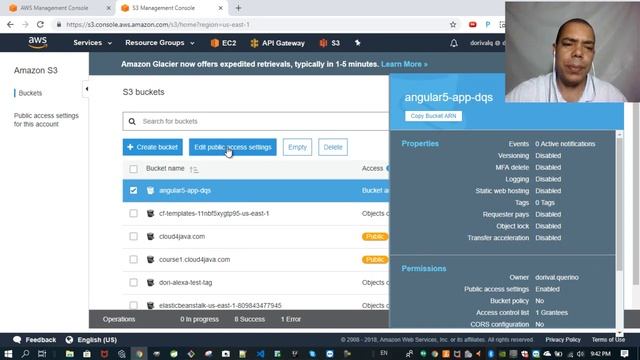Open a new browser tab
The width and height of the screenshot is (640, 360).
[238, 8]
